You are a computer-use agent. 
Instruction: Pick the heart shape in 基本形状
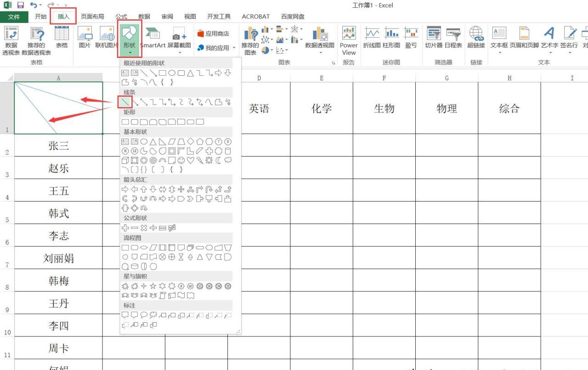point(190,160)
